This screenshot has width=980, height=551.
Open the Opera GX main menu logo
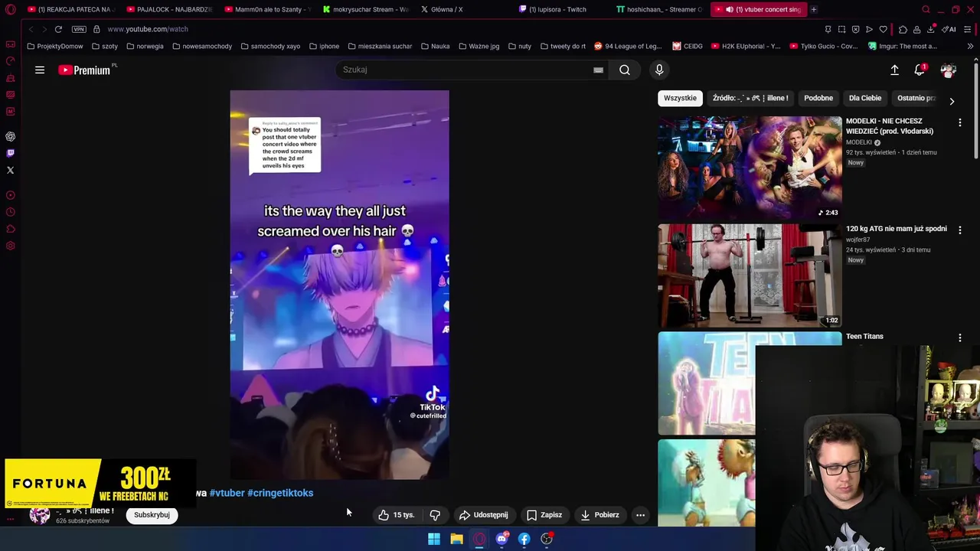tap(11, 9)
